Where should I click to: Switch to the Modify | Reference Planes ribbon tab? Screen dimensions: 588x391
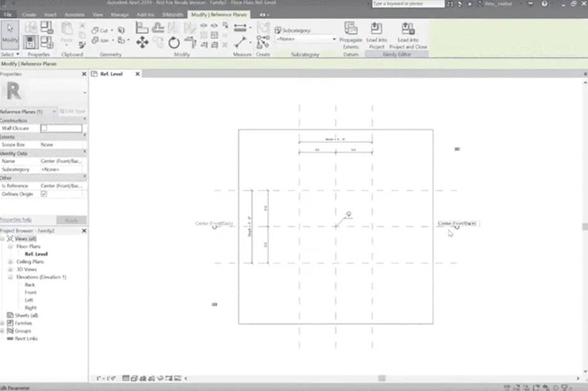click(220, 14)
